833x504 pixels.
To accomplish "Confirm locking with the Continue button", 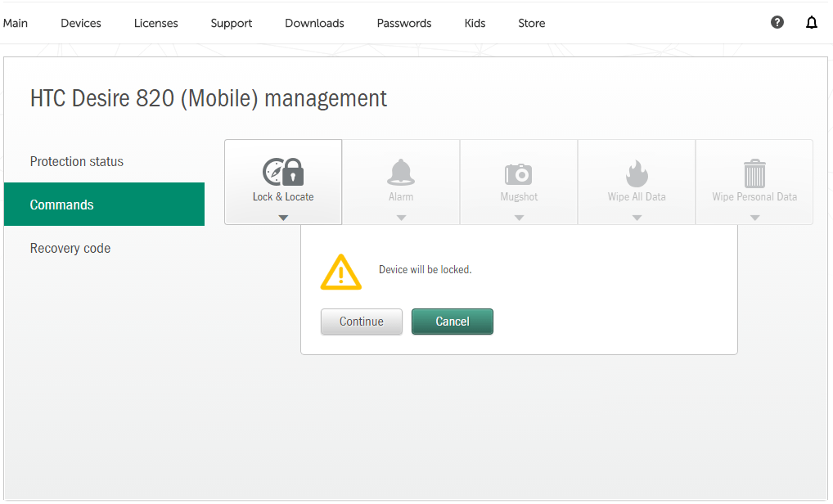I will tap(361, 322).
